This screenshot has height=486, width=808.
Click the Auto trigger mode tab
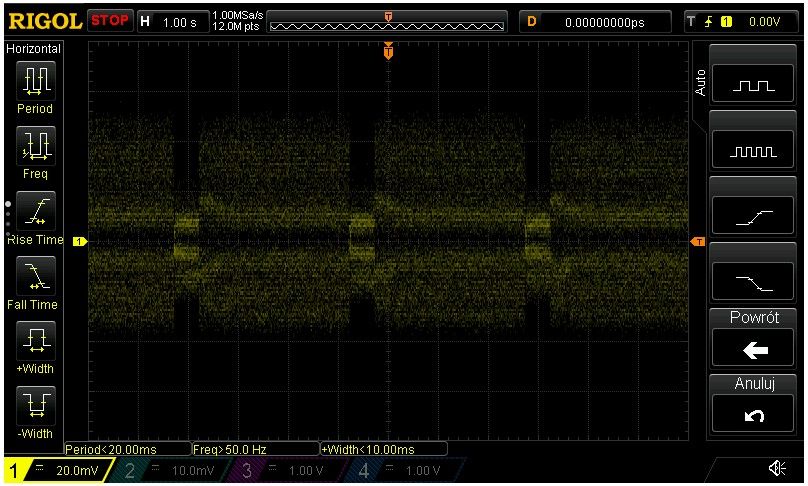pos(700,82)
